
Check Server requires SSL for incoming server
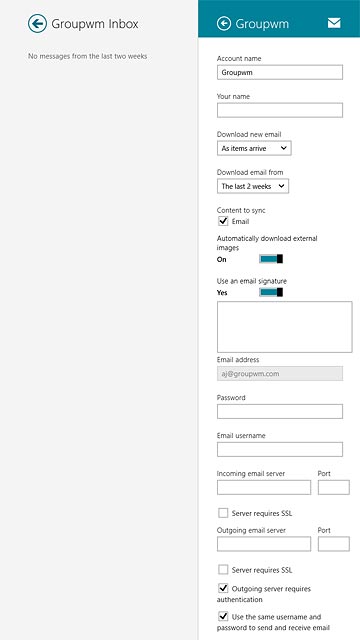pos(223,513)
